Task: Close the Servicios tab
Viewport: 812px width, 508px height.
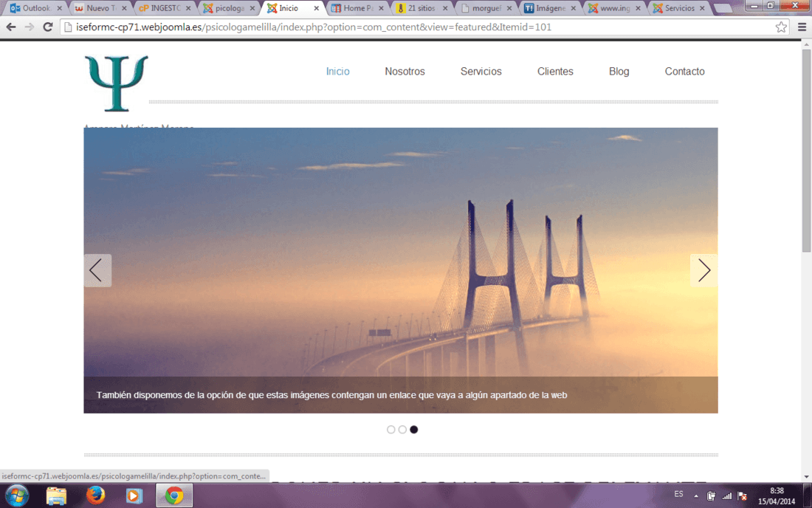Action: (x=702, y=8)
